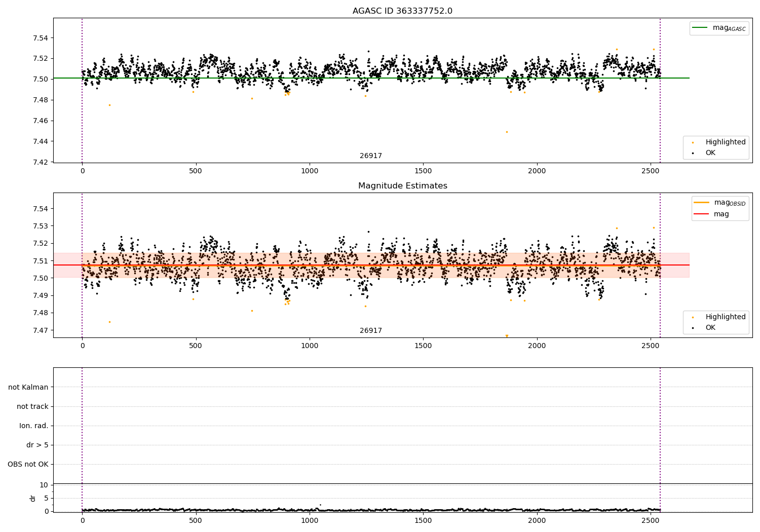Image resolution: width=760 pixels, height=532 pixels.
Task: Click the isolated dr point above the bottom trace
Action: tap(320, 505)
